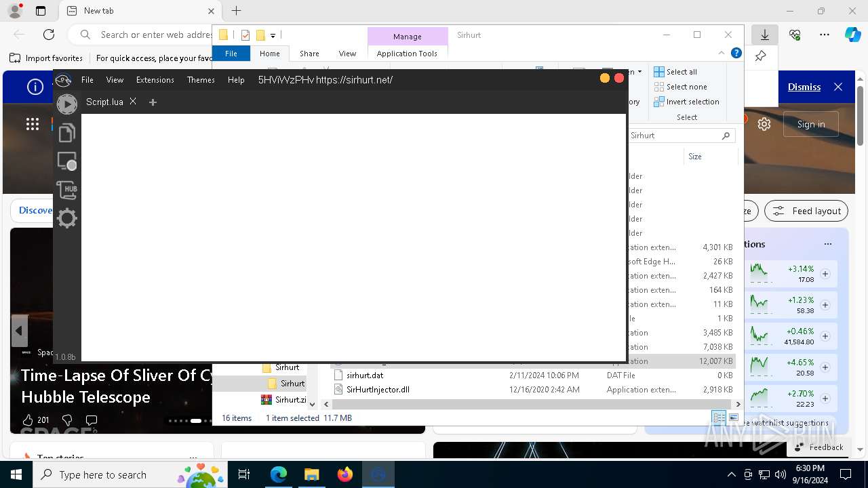Open the File tab in File Explorer

pyautogui.click(x=231, y=54)
